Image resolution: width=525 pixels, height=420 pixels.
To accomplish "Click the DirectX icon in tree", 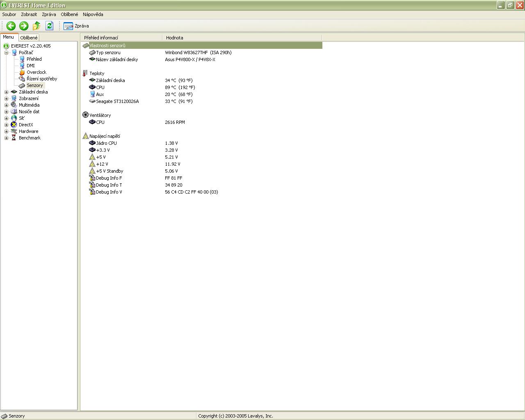I will (x=14, y=125).
